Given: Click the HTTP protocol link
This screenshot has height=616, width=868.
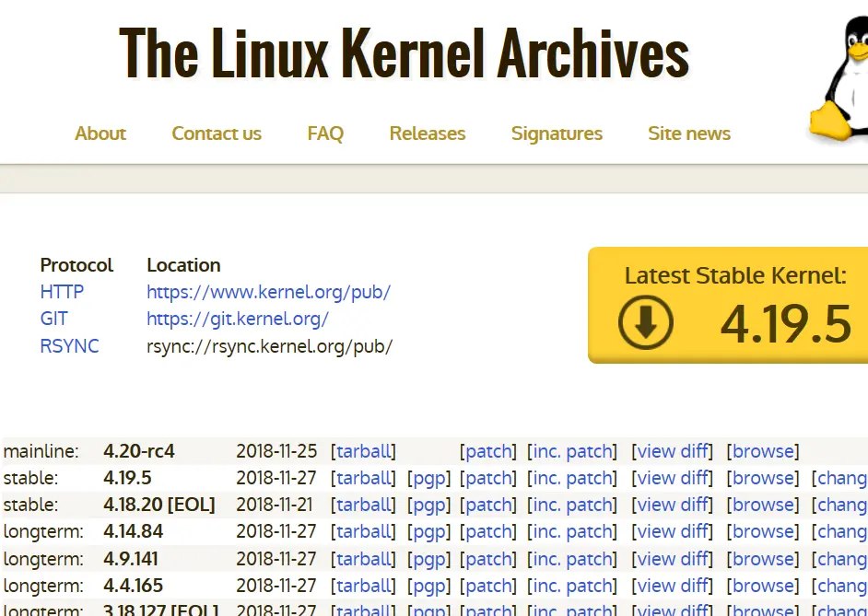Looking at the screenshot, I should (x=62, y=291).
